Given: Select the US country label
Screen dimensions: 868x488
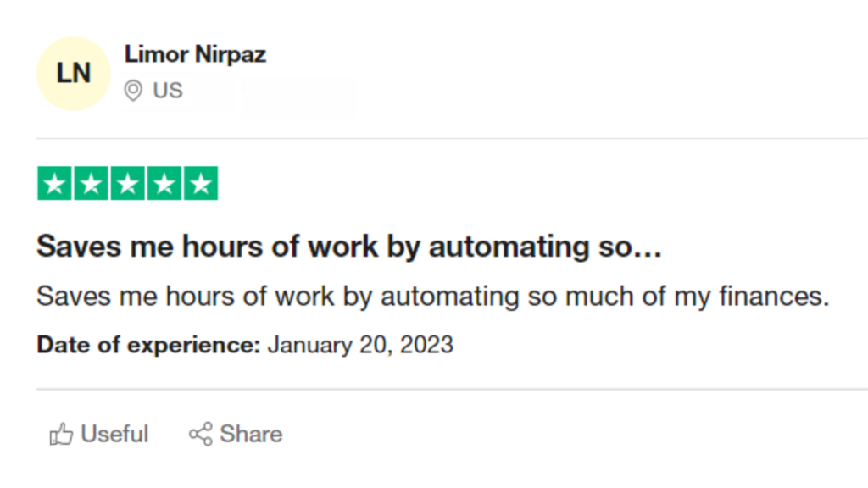Looking at the screenshot, I should (168, 90).
